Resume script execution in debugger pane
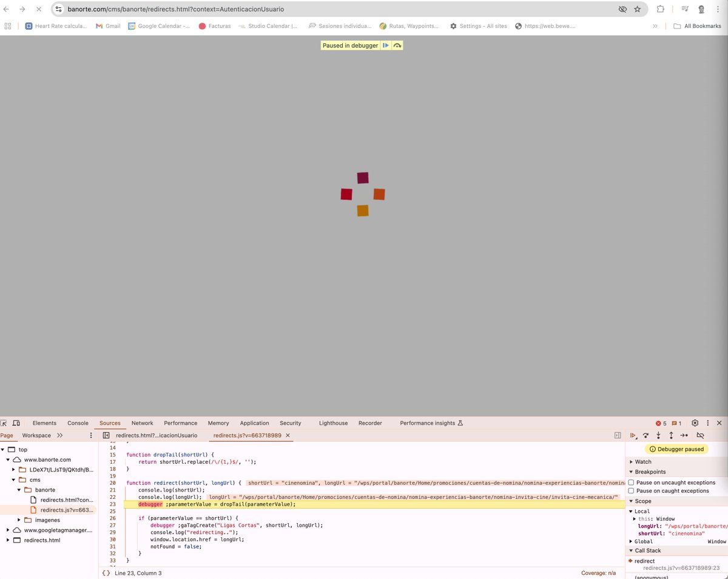 tap(633, 435)
